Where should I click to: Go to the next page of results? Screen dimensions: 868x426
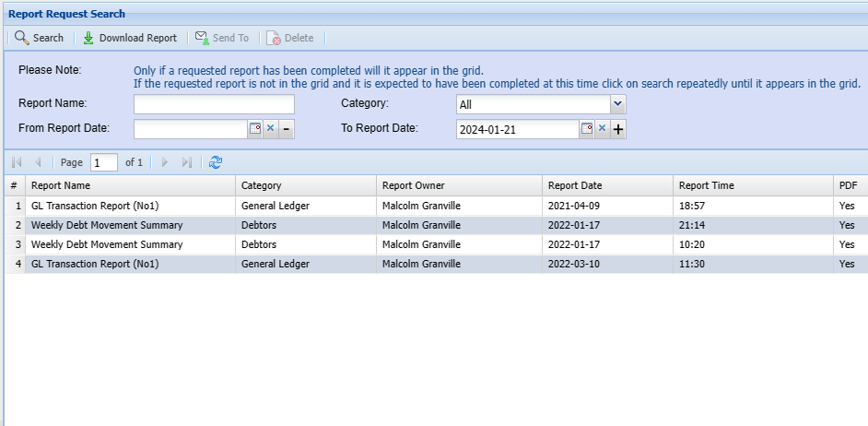[164, 162]
